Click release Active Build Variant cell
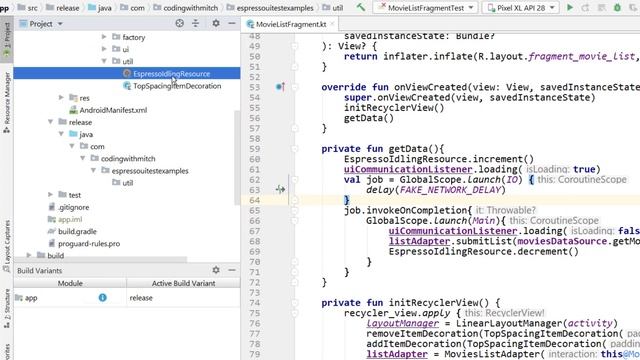This screenshot has height=360, width=640. [x=183, y=298]
